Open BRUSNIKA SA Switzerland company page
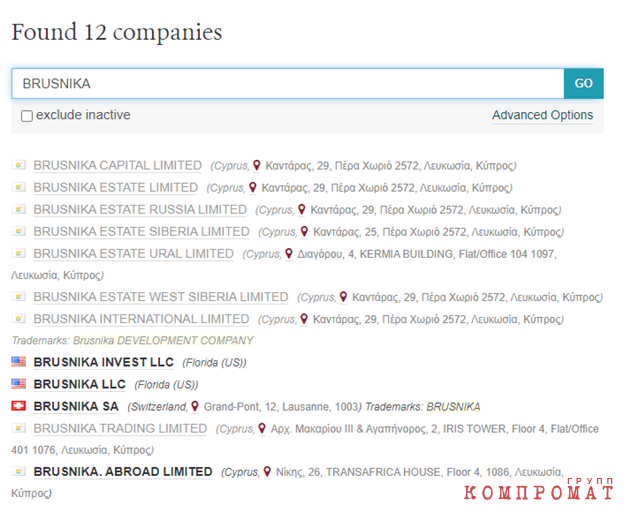624x520 pixels. [x=76, y=407]
